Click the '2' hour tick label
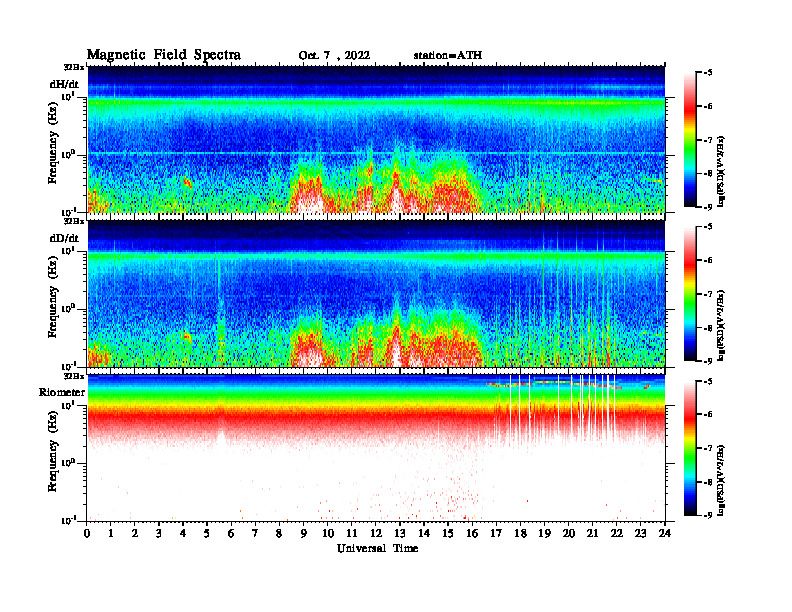Screen dimensions: 792x612 [135, 534]
